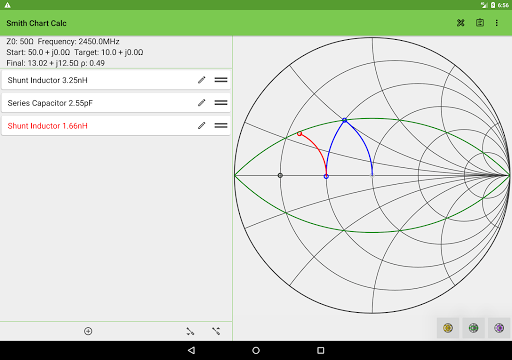
Task: Tap the Android home navigation button
Action: (x=256, y=350)
